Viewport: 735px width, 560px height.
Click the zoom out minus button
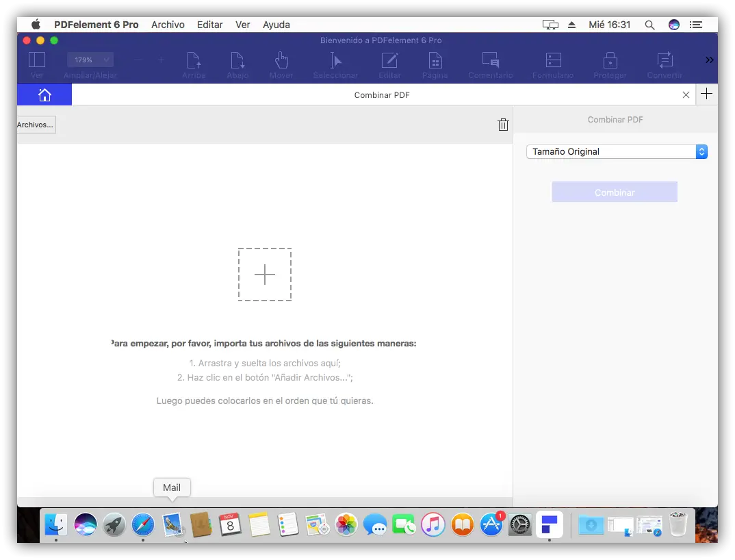138,60
